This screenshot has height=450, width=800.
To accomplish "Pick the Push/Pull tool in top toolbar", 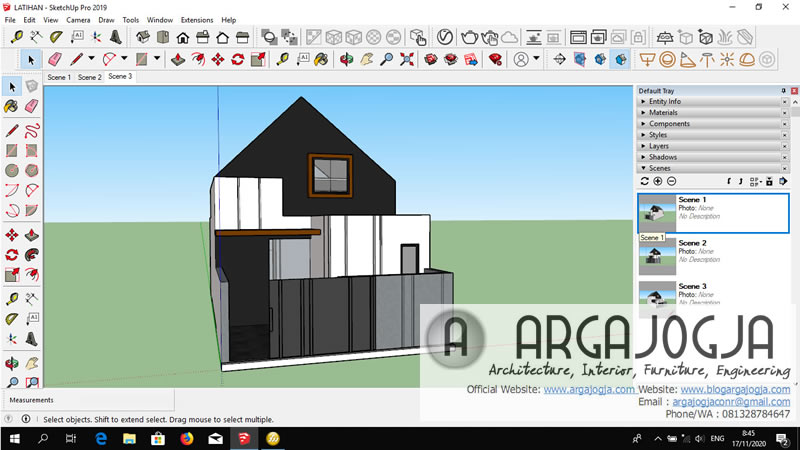I will (x=178, y=60).
